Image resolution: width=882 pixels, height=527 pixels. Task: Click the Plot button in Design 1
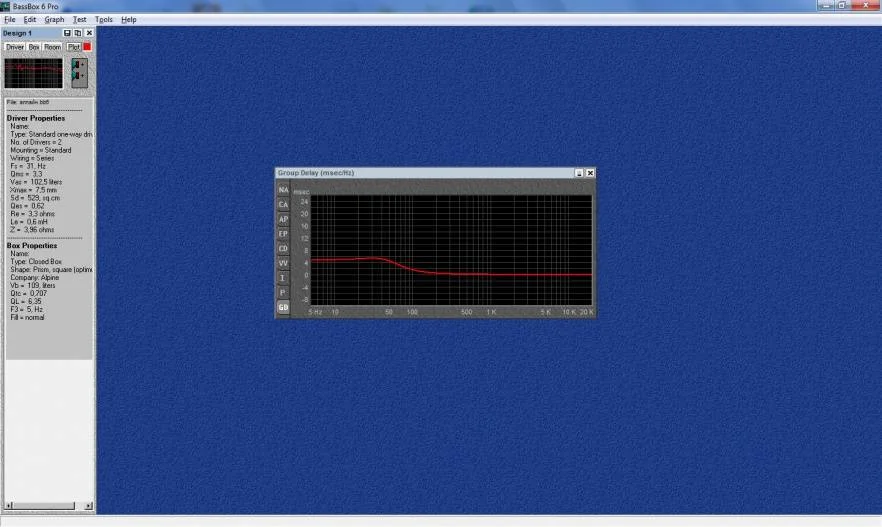(x=74, y=47)
